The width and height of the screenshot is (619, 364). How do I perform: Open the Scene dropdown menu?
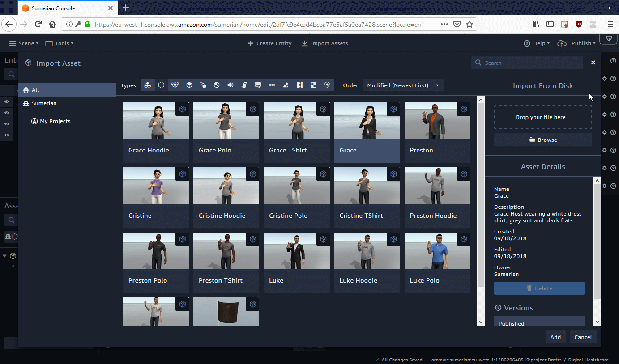24,43
